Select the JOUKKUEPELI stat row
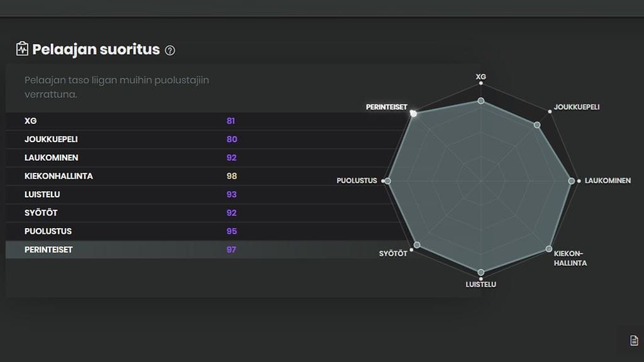Image resolution: width=644 pixels, height=362 pixels. pos(126,139)
